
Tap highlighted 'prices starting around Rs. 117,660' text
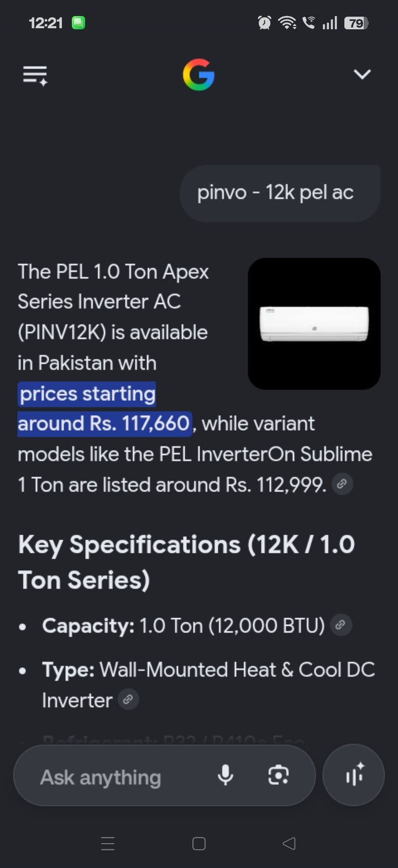104,409
